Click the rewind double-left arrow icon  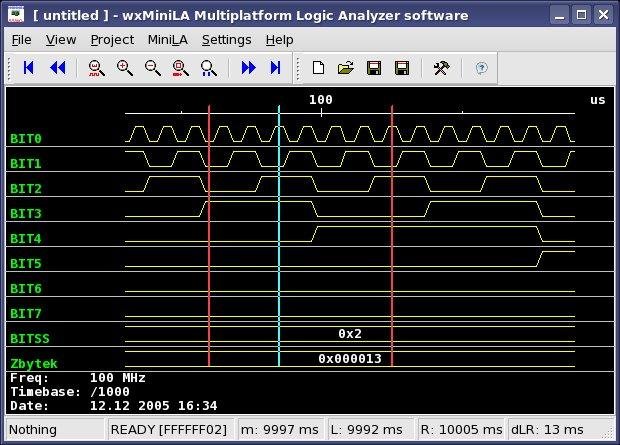point(58,68)
